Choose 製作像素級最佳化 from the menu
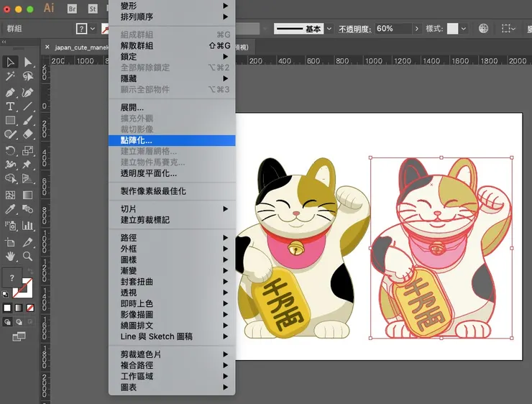Image resolution: width=532 pixels, height=404 pixels. click(172, 191)
